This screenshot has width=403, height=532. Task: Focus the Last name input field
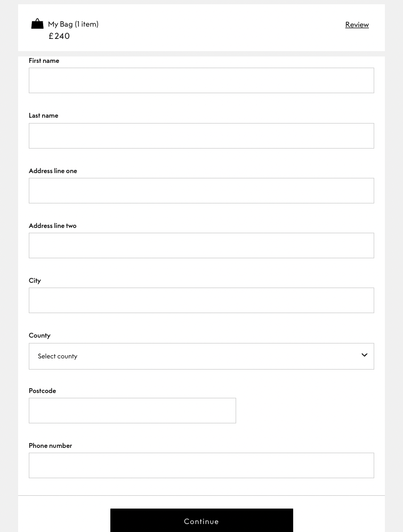(x=201, y=136)
